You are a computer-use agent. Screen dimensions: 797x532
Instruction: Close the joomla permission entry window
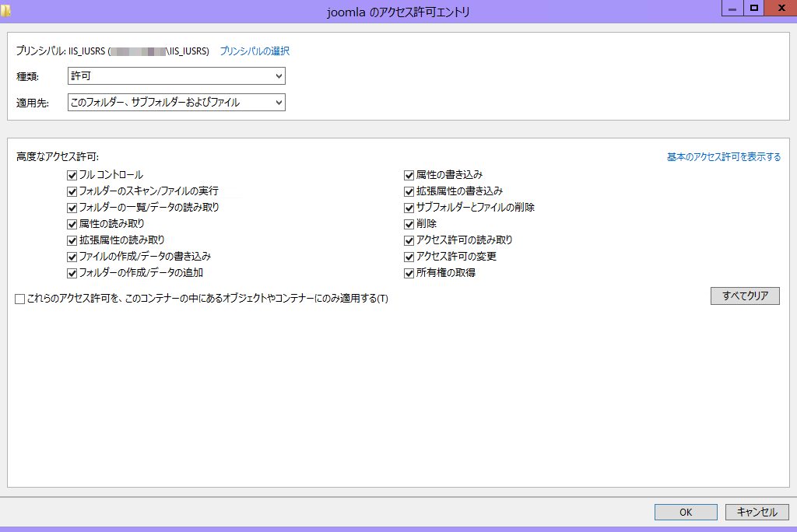(x=781, y=8)
